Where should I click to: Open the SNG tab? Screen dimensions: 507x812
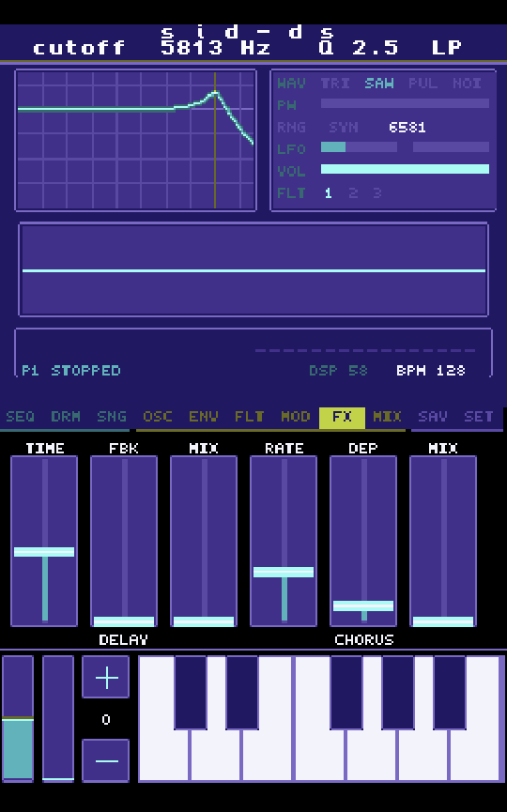112,417
